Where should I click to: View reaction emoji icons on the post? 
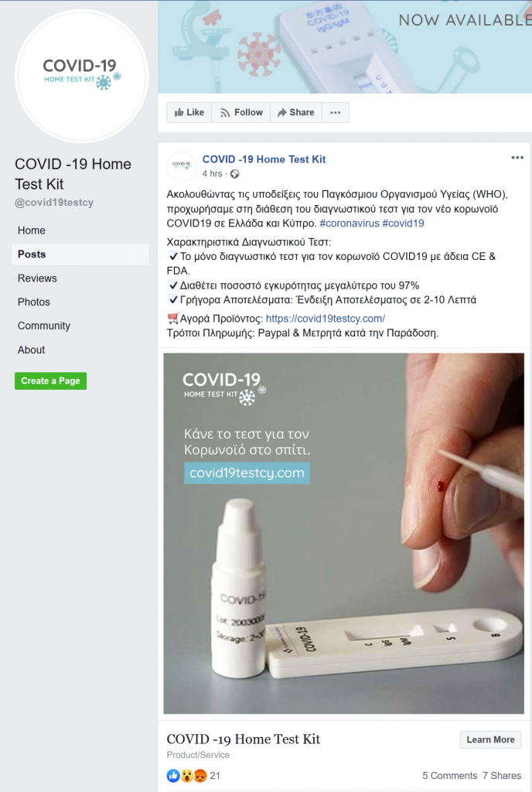(187, 775)
